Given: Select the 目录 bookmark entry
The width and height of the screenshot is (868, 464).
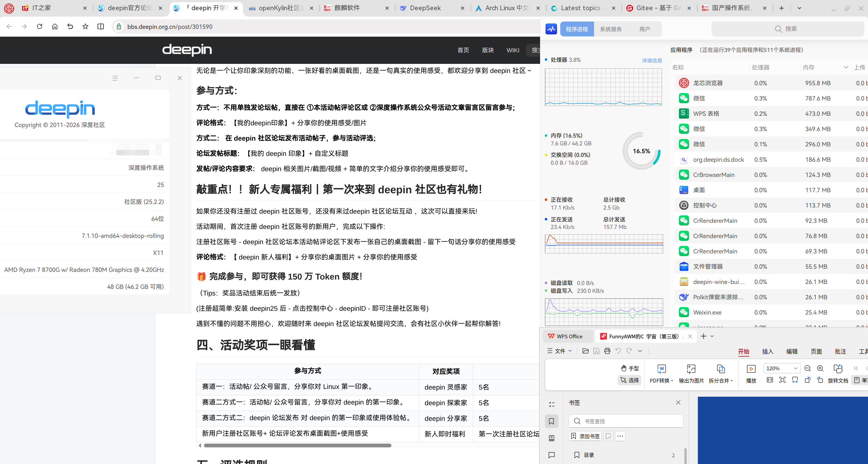Looking at the screenshot, I should [x=625, y=455].
